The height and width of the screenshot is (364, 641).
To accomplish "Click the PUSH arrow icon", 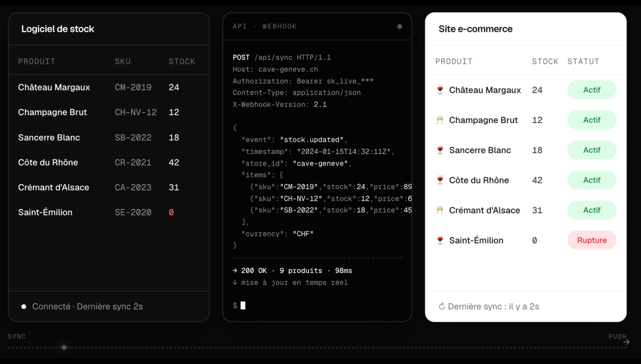I will 626,342.
